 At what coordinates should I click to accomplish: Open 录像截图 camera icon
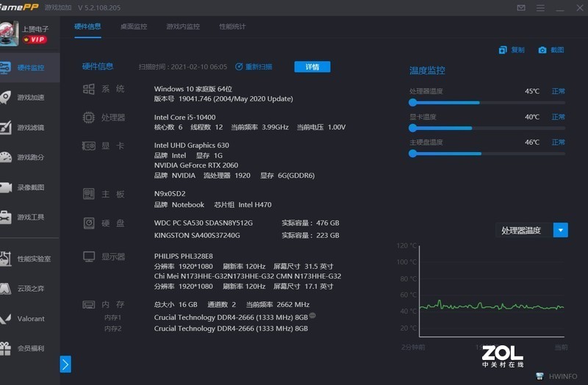[x=6, y=187]
